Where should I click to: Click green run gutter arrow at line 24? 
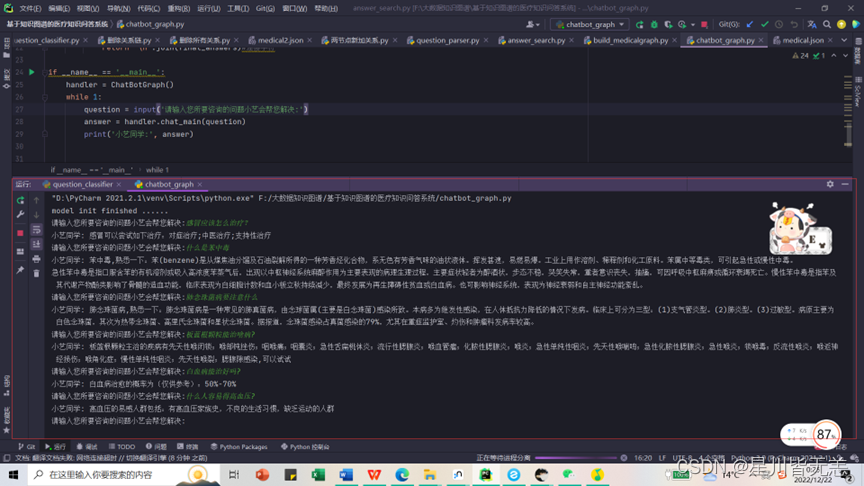tap(31, 72)
